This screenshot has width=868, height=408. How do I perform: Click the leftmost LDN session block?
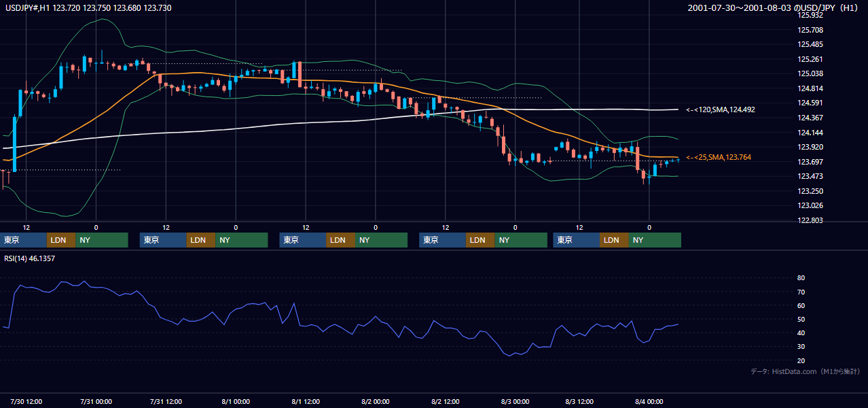pyautogui.click(x=61, y=240)
